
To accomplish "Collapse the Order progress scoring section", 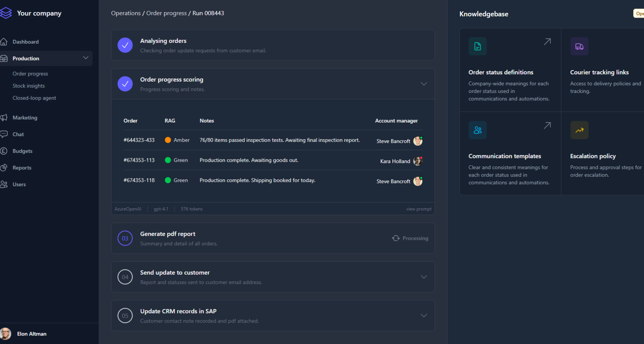I will pyautogui.click(x=424, y=84).
